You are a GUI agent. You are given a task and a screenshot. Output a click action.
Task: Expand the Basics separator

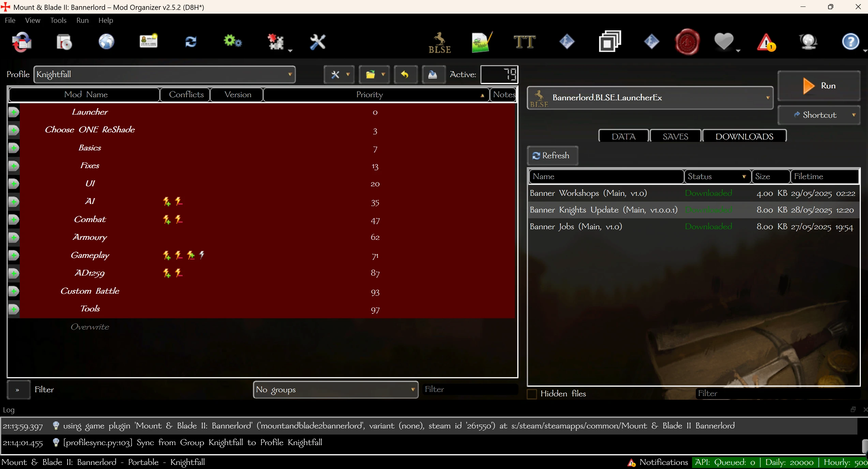tap(14, 148)
